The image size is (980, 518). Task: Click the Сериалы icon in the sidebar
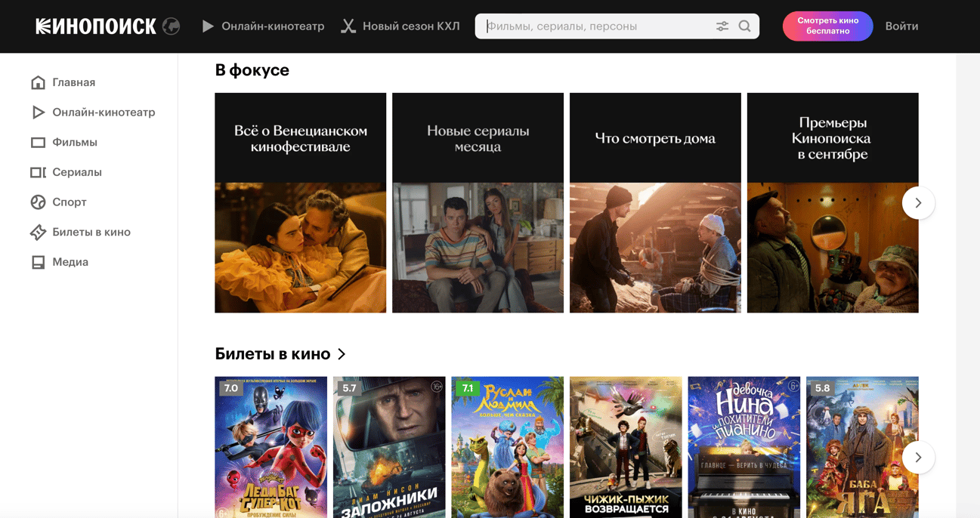tap(38, 172)
